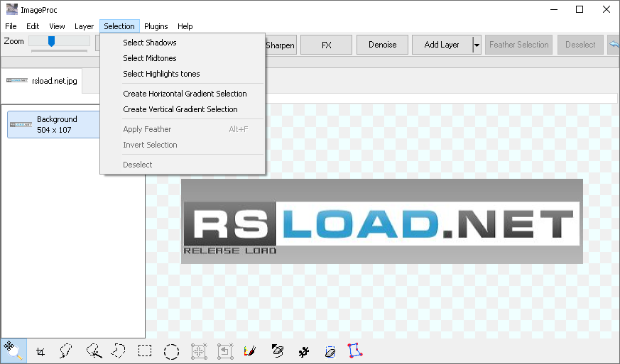The height and width of the screenshot is (364, 620).
Task: Click the Invert Selection menu entry
Action: coord(183,145)
